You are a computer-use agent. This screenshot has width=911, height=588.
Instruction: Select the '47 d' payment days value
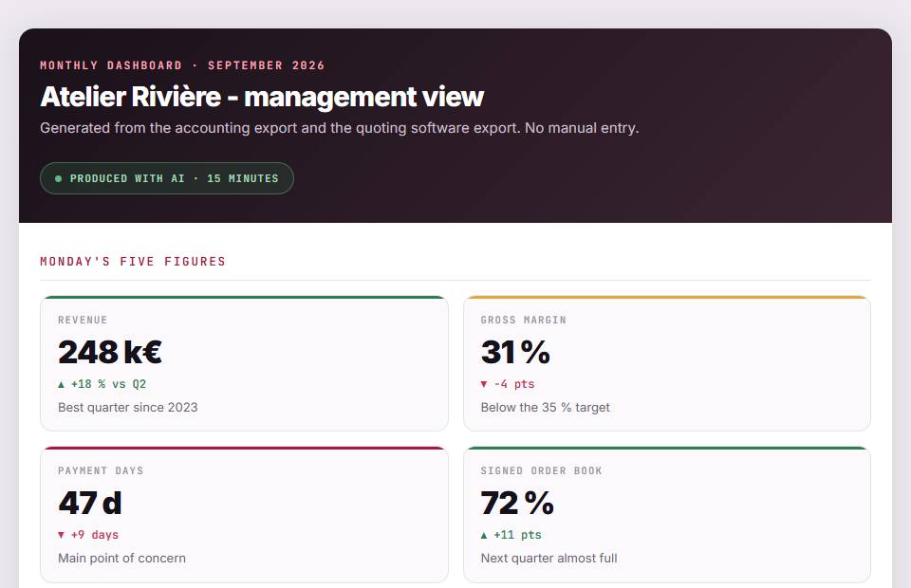(x=90, y=503)
